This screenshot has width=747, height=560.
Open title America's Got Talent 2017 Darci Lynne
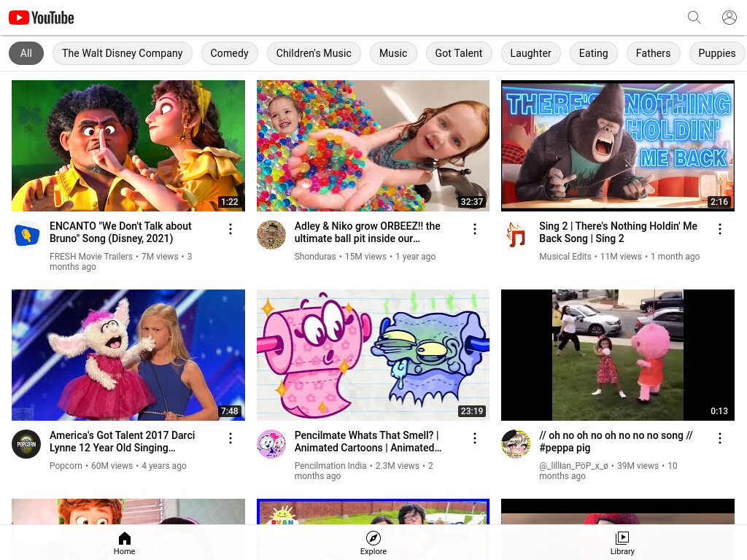coord(123,441)
